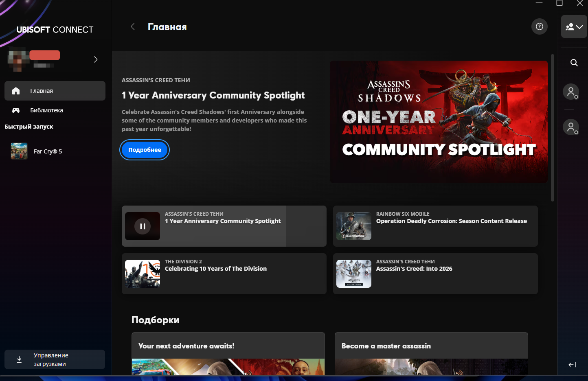This screenshot has width=588, height=381.
Task: Click the Быстрый запуск heading
Action: coord(29,127)
